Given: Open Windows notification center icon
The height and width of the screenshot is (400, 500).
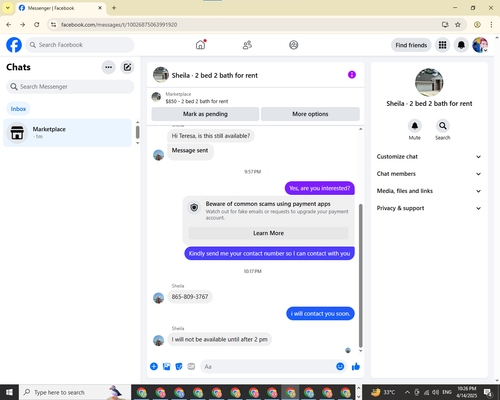Looking at the screenshot, I should (x=488, y=392).
